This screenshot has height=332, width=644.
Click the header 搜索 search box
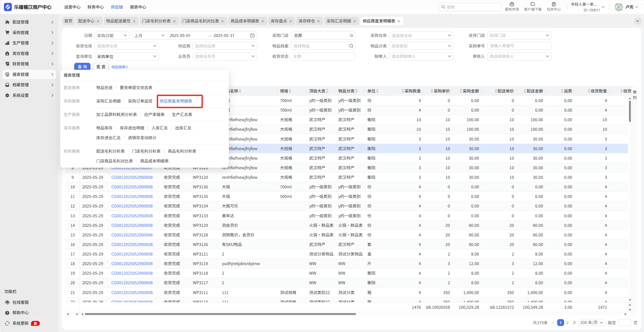(x=470, y=7)
